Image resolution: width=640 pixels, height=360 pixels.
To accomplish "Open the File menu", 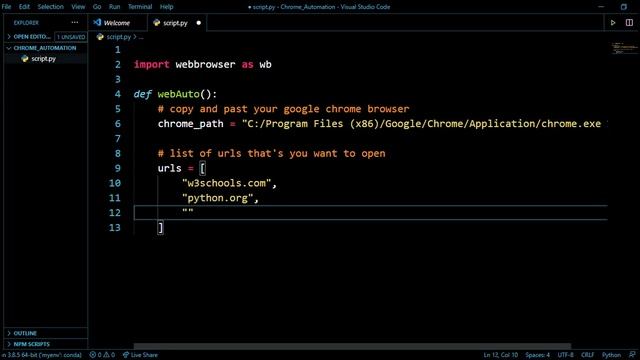I will click(x=7, y=7).
